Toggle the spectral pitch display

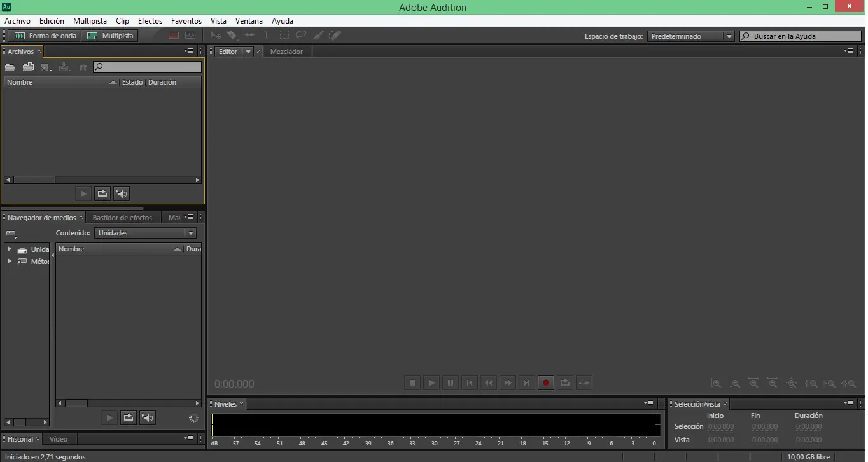190,36
